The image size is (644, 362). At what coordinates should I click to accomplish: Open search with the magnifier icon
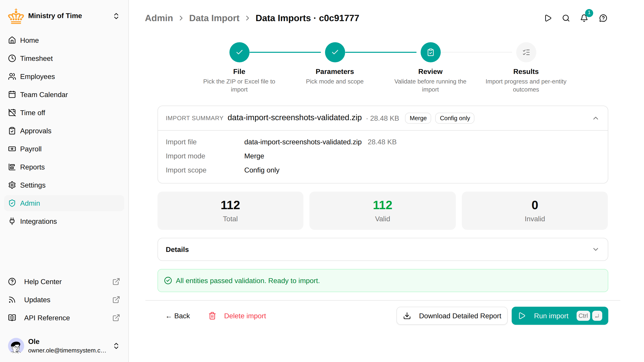point(566,18)
